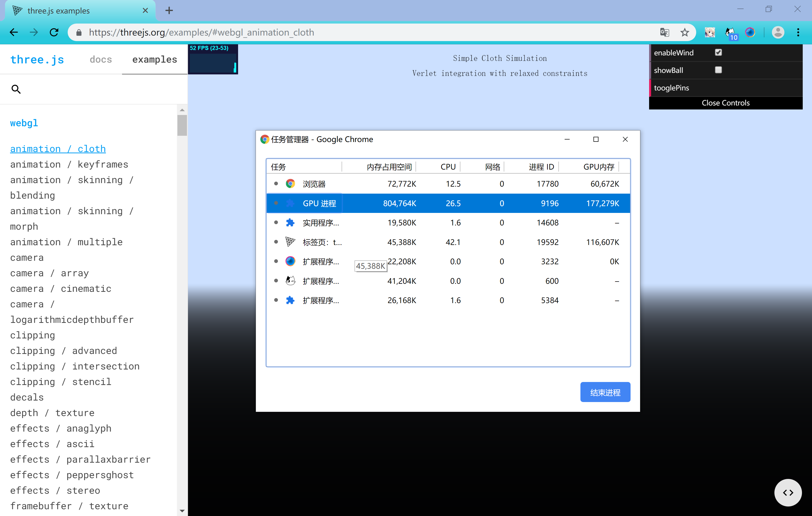This screenshot has width=812, height=516.
Task: Switch to the docs tab
Action: [100, 60]
